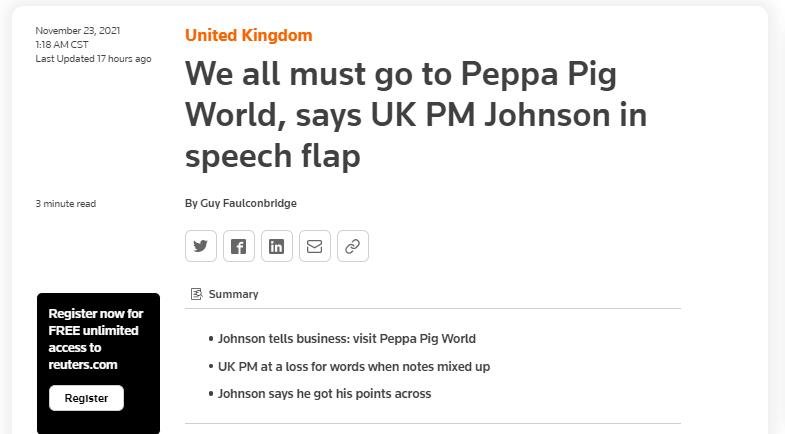785x434 pixels.
Task: Open the United Kingdom section link
Action: coord(248,36)
